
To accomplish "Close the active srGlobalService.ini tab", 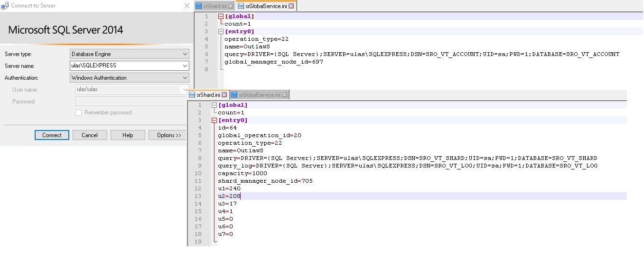I will 291,6.
